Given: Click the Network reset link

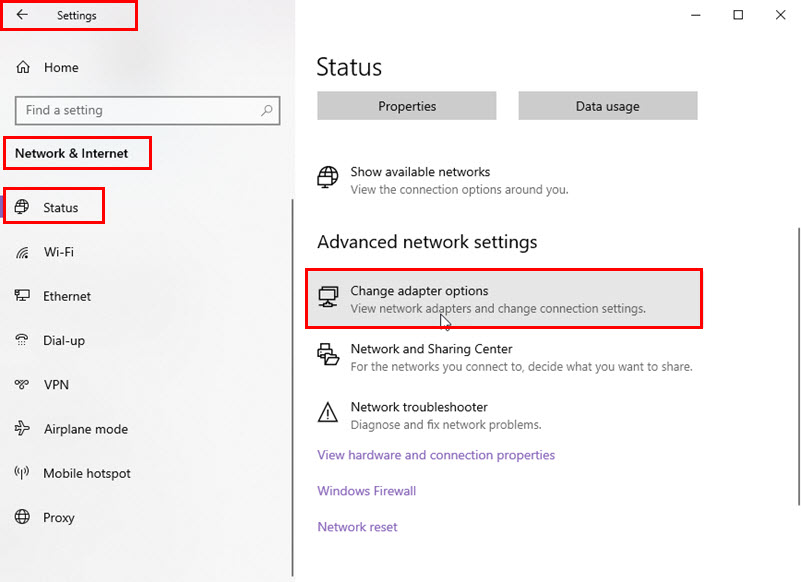Looking at the screenshot, I should (x=357, y=527).
